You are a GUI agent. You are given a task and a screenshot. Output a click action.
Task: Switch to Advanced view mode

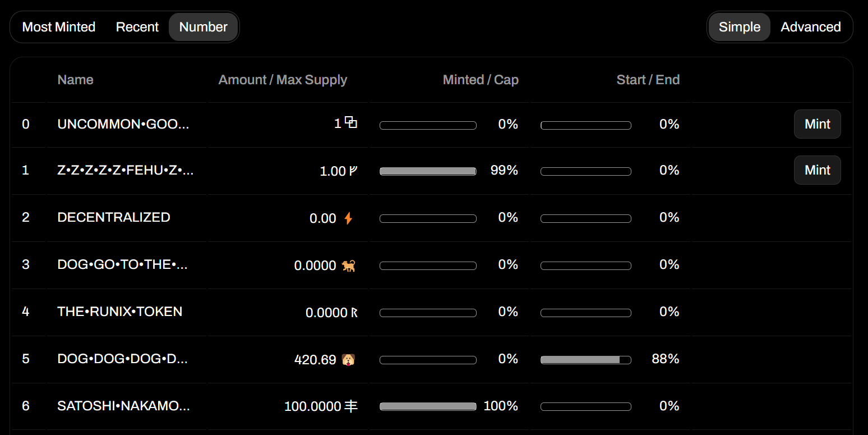click(811, 27)
